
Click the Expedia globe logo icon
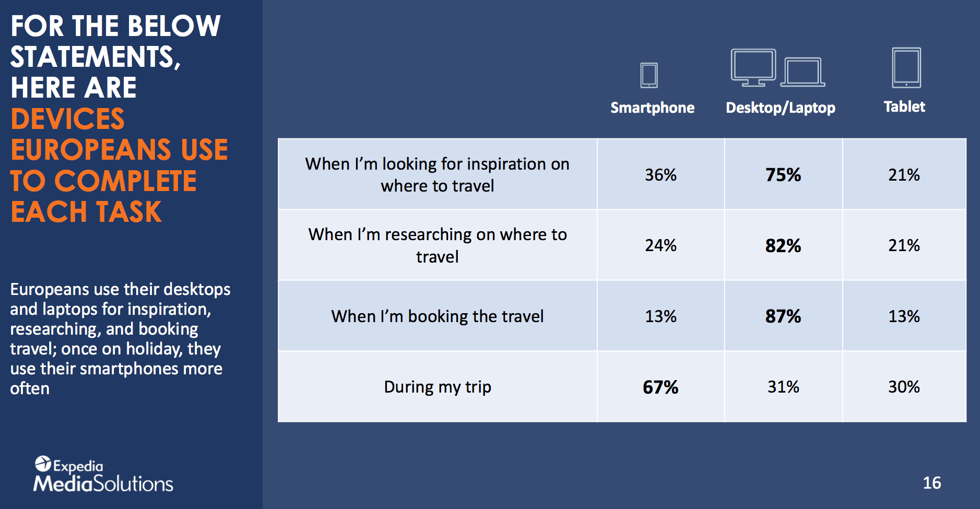tap(43, 464)
